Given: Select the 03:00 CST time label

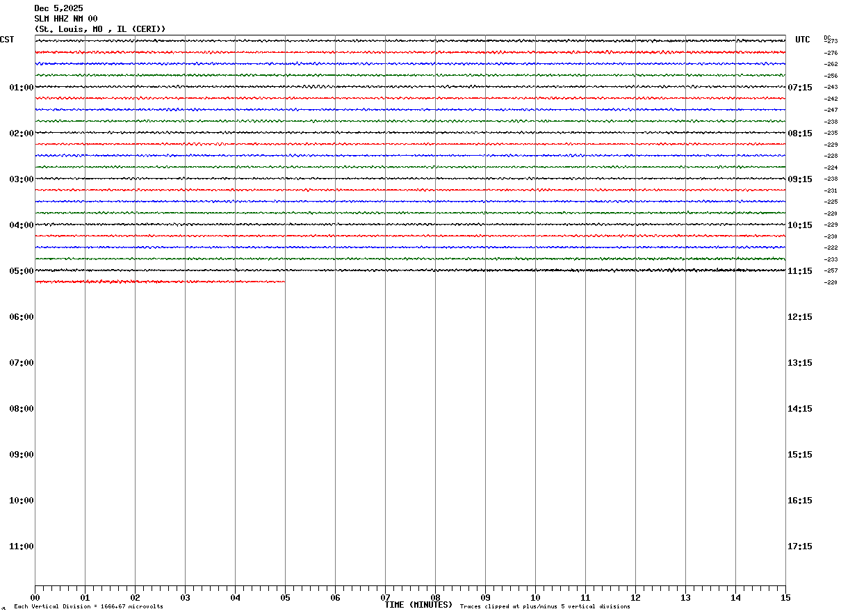Looking at the screenshot, I should point(22,179).
